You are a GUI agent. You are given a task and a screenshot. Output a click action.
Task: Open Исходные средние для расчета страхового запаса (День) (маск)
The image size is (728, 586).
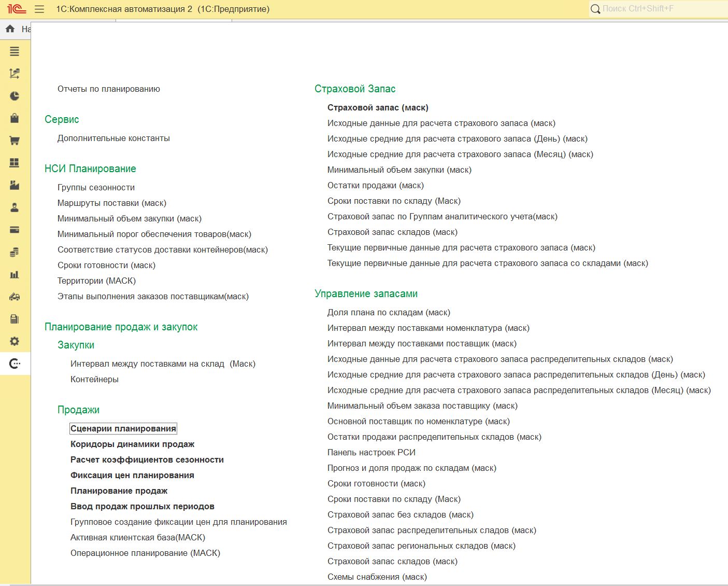pyautogui.click(x=458, y=139)
